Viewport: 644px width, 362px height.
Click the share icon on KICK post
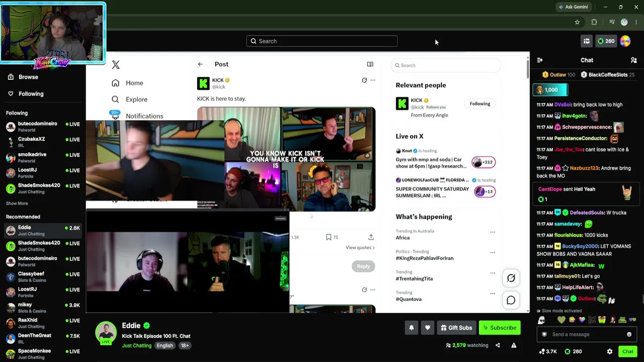(x=371, y=237)
